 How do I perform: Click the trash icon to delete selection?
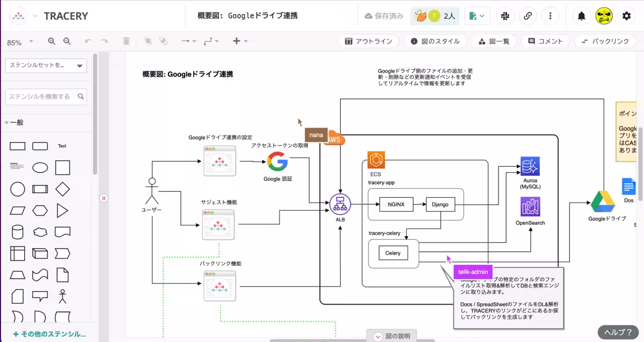(x=127, y=41)
